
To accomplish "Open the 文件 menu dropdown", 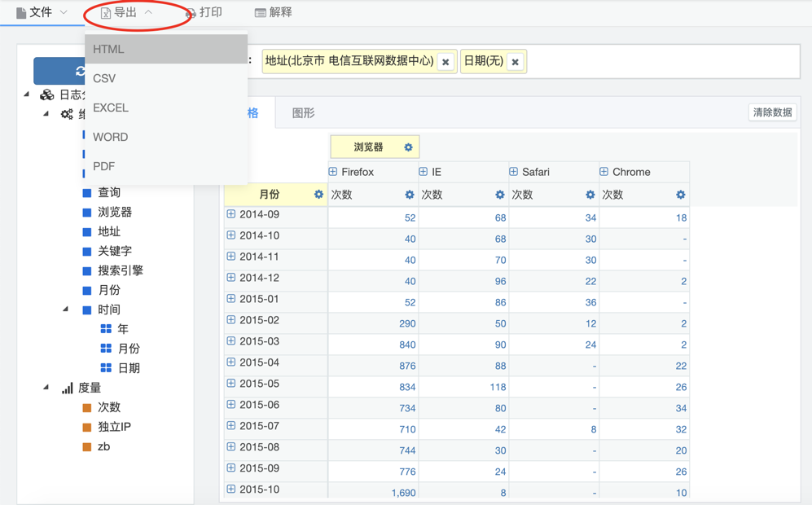I will (x=42, y=12).
